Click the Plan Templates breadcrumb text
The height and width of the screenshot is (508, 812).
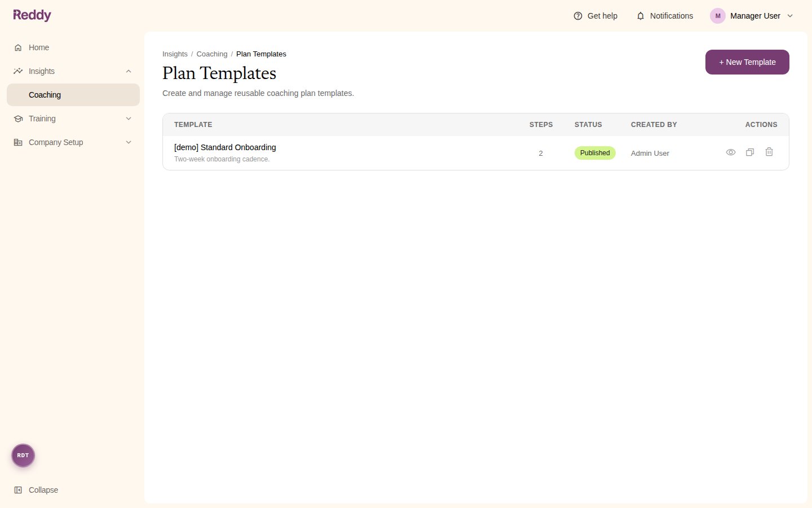(261, 54)
